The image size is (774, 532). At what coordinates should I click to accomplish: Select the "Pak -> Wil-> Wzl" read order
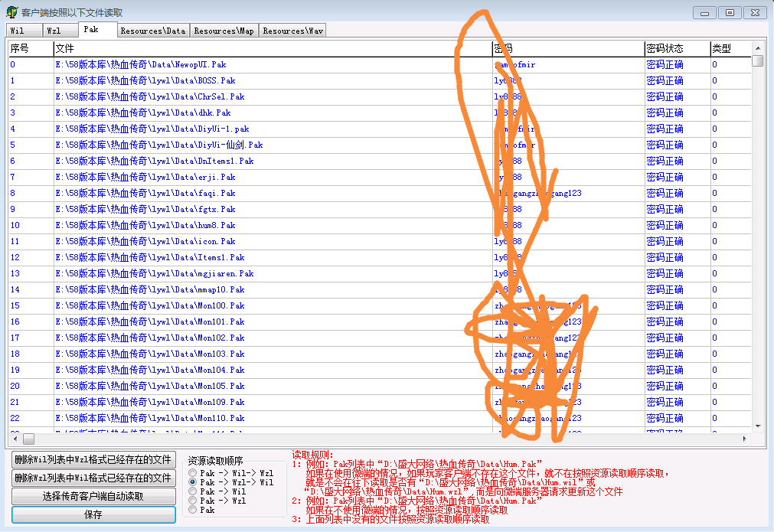point(193,473)
